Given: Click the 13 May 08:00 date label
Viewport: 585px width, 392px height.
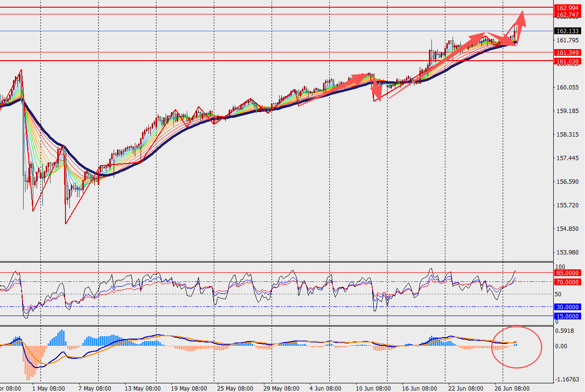Looking at the screenshot, I should (x=143, y=388).
